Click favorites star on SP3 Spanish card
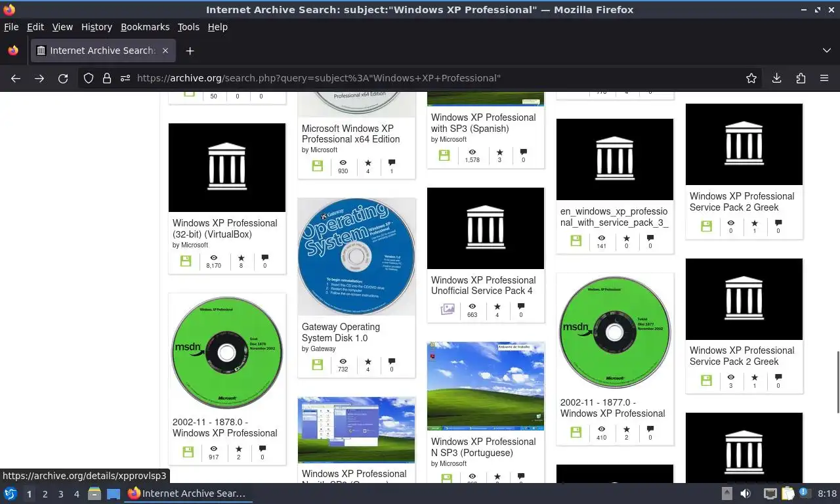 click(x=499, y=152)
